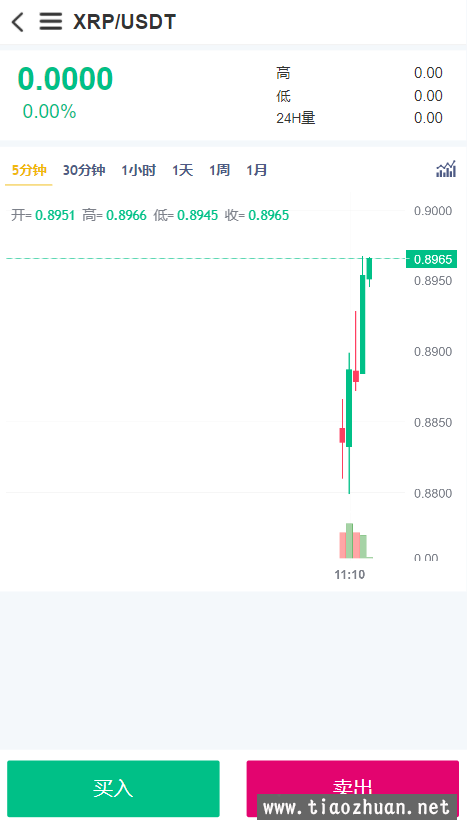
Task: Click the XRP/USDT pair title
Action: [124, 22]
